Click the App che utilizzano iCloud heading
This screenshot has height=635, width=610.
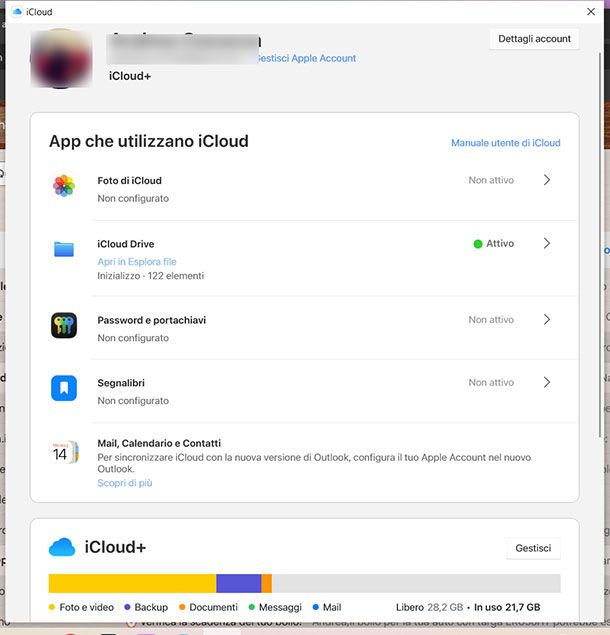coord(149,141)
